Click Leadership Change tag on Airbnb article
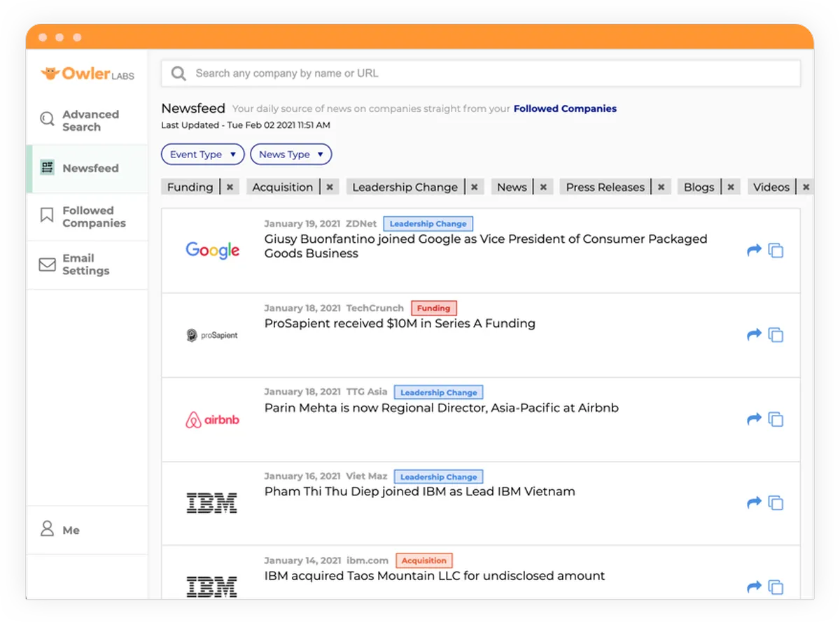This screenshot has height=622, width=840. (x=438, y=393)
